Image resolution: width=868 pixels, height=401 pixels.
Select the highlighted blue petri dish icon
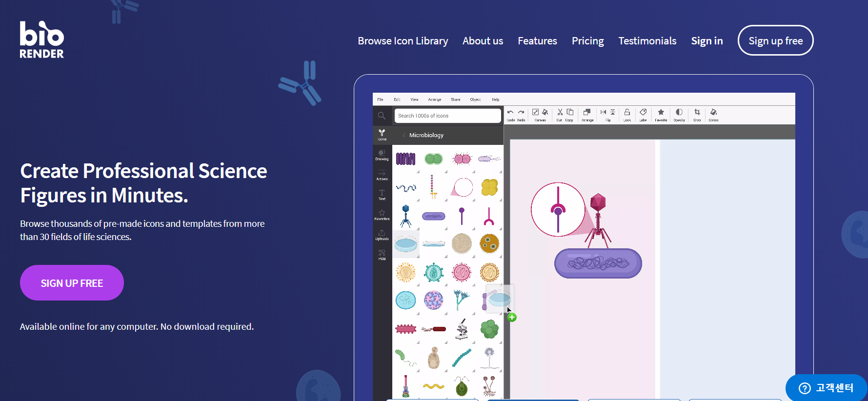tap(405, 244)
